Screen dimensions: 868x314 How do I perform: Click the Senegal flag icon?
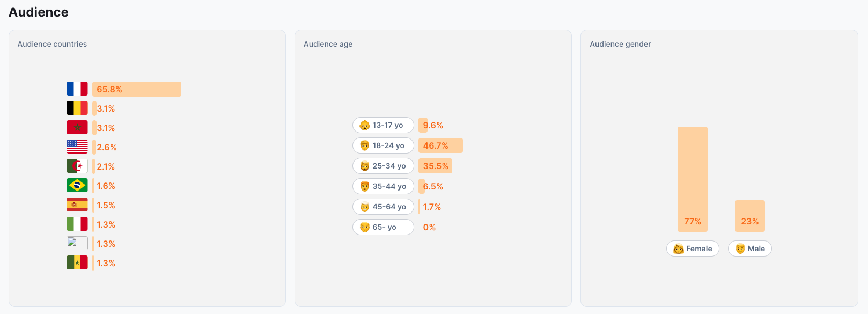(77, 262)
